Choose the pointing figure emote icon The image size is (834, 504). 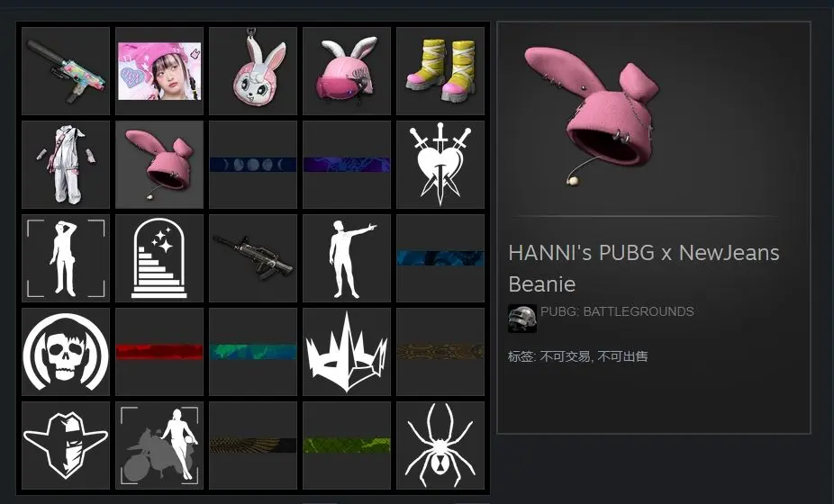[347, 258]
